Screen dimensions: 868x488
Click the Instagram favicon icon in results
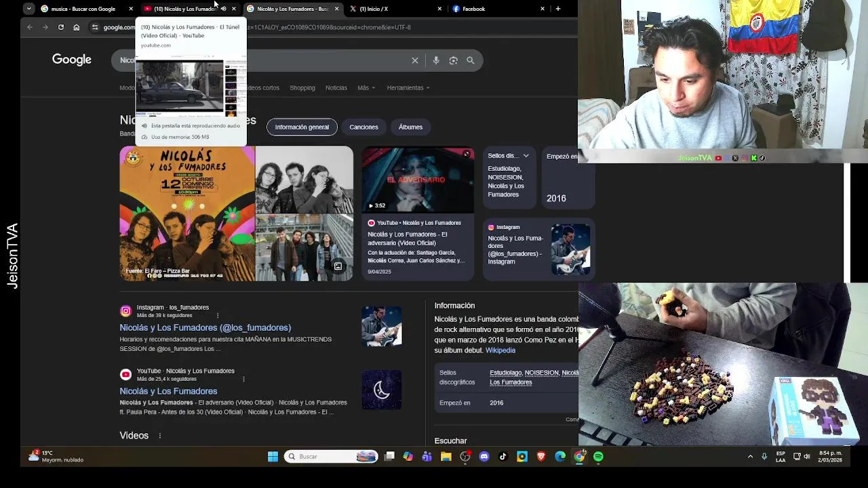125,311
